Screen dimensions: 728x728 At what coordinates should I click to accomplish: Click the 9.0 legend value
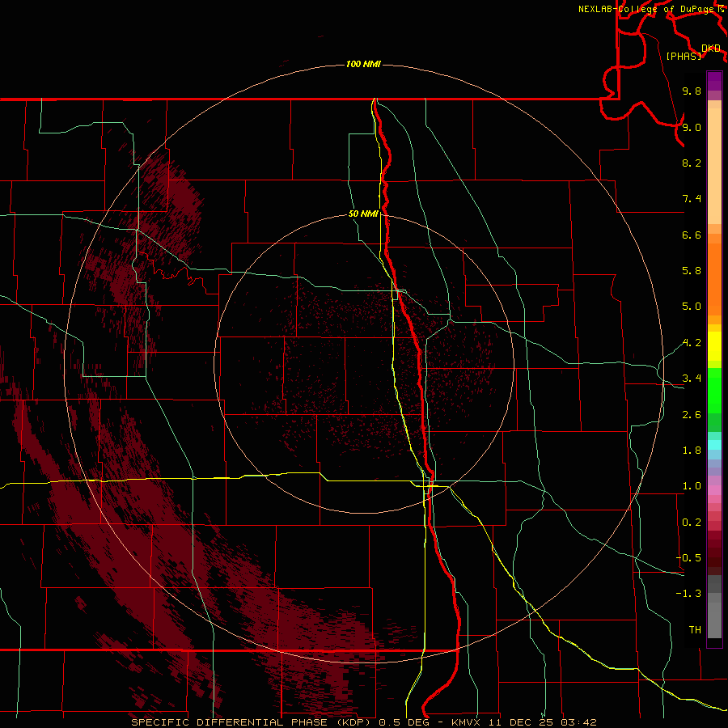692,127
